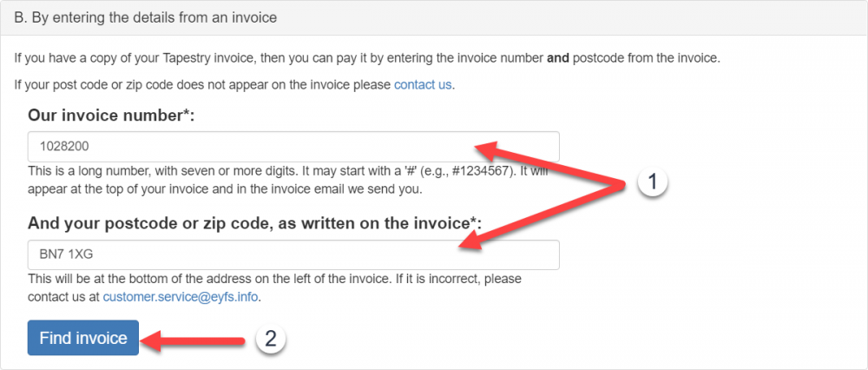868x370 pixels.
Task: Open the 'contact us' link
Action: [423, 85]
